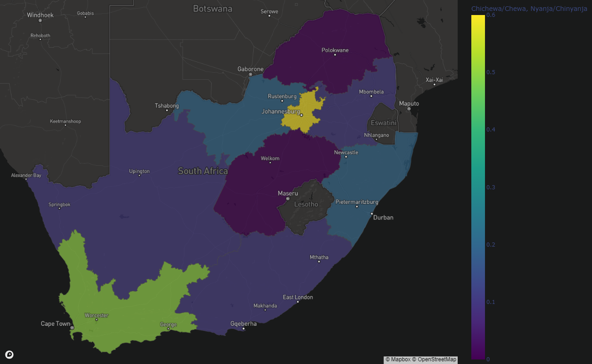Click the Gobabis town label
592x364 pixels.
[85, 13]
